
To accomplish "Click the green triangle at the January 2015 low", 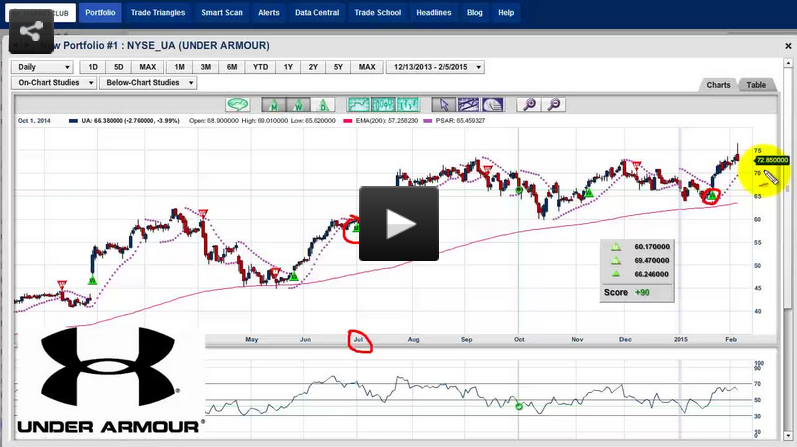I will (x=712, y=195).
